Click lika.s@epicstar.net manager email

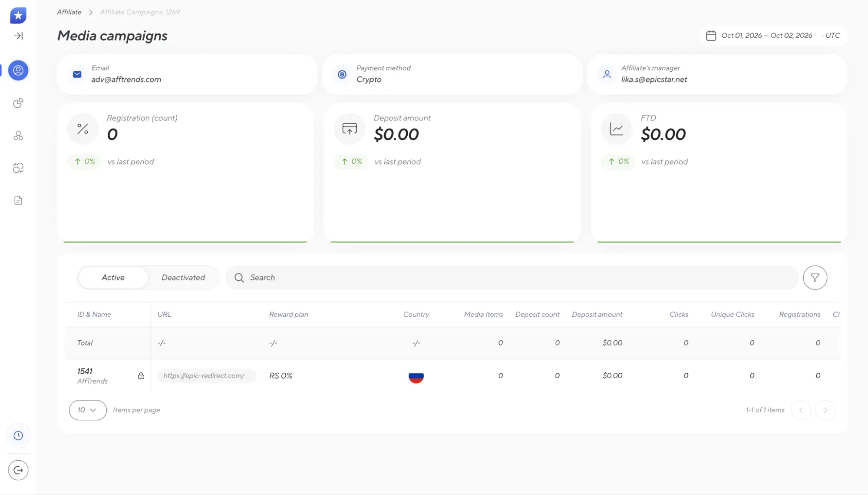[x=654, y=79]
